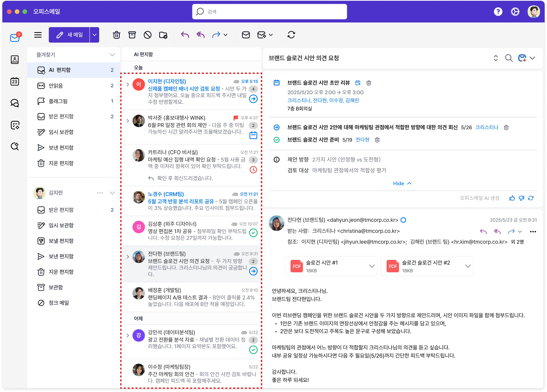Screen dimensions: 547x392
Task: Click the refresh sync toolbar icon
Action: 291,35
